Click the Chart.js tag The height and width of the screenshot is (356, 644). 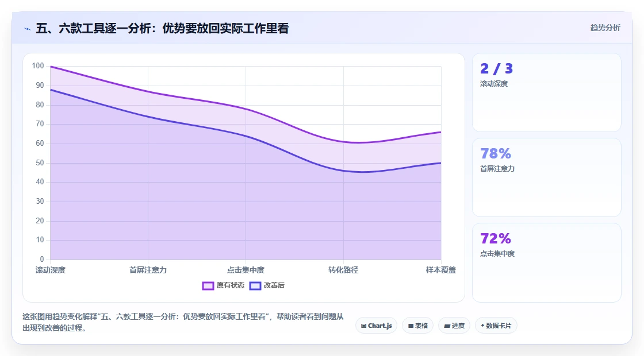pyautogui.click(x=376, y=326)
